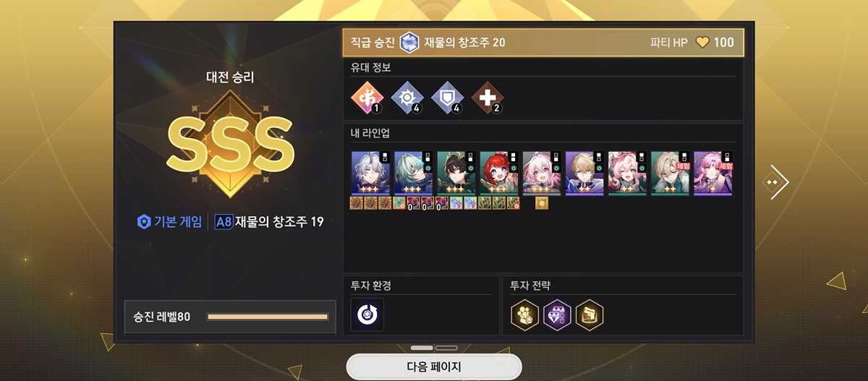Click the blue crystal rank promotion icon
The image size is (868, 381).
pos(410,43)
